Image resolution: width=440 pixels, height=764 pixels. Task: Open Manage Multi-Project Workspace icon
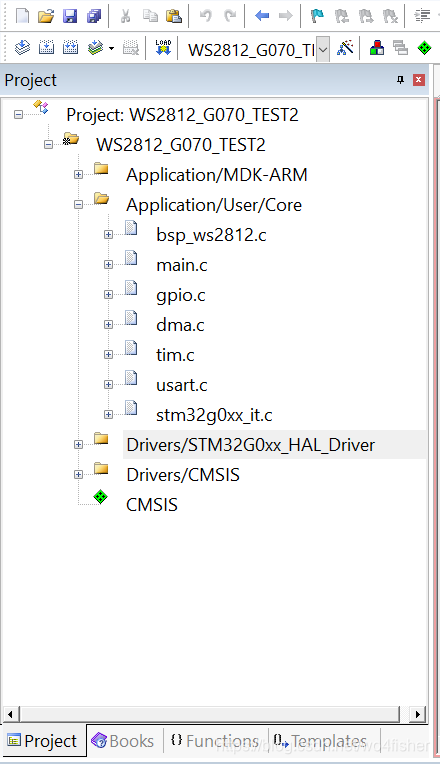coord(401,48)
